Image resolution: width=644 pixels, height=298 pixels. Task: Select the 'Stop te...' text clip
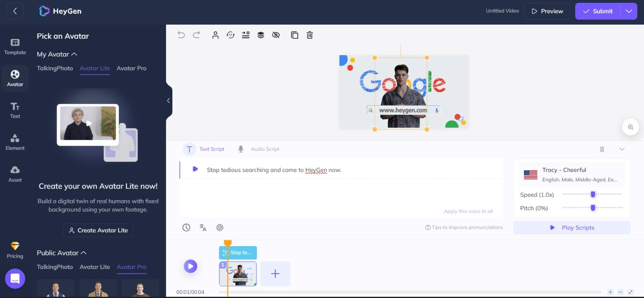[238, 252]
